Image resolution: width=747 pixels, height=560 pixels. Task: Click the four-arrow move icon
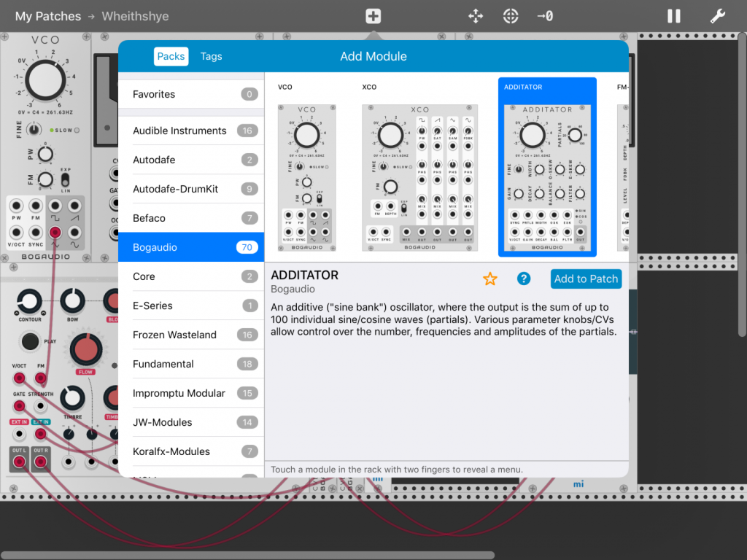click(476, 16)
